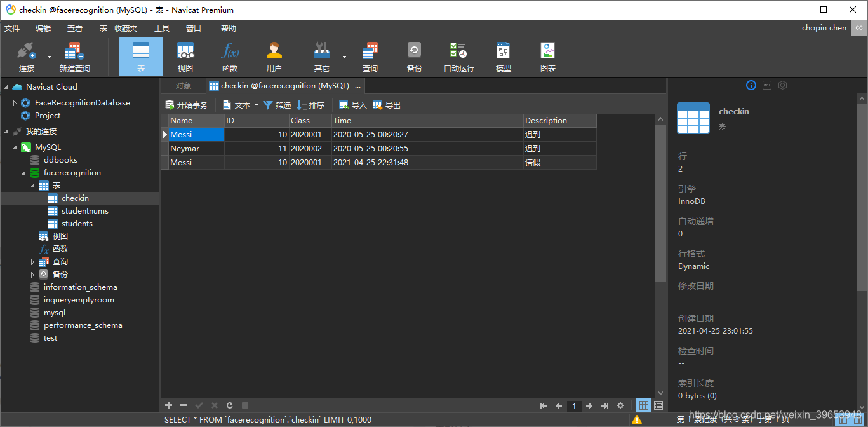Expand the 查询 node under facerecognition

tap(32, 261)
